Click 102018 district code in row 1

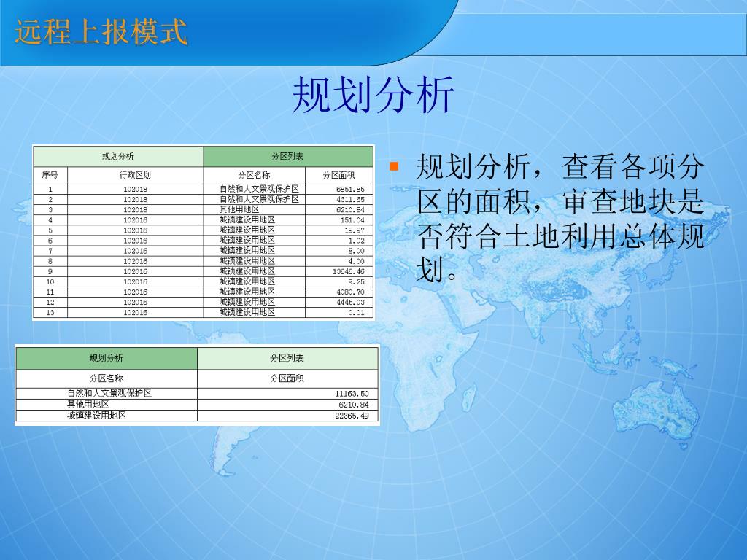tap(135, 189)
